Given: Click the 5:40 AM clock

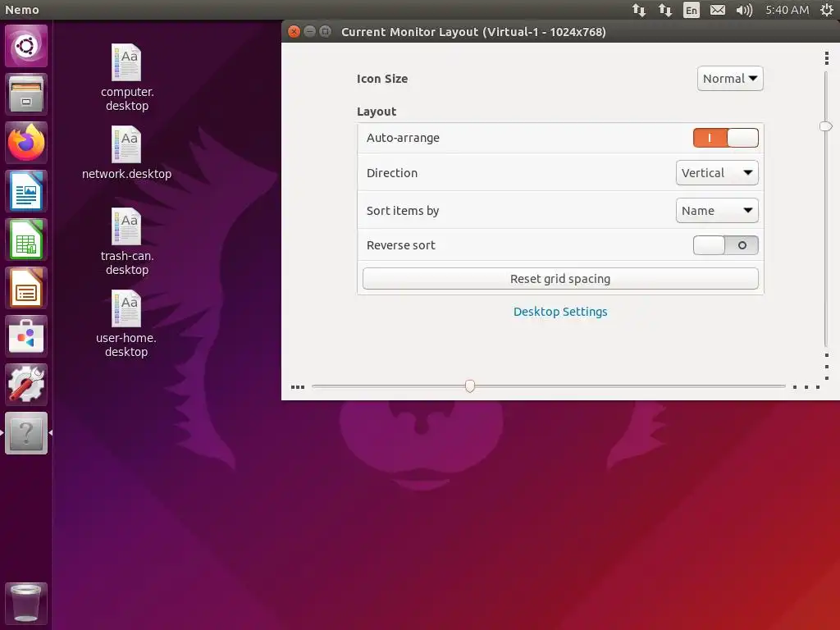Looking at the screenshot, I should click(787, 10).
